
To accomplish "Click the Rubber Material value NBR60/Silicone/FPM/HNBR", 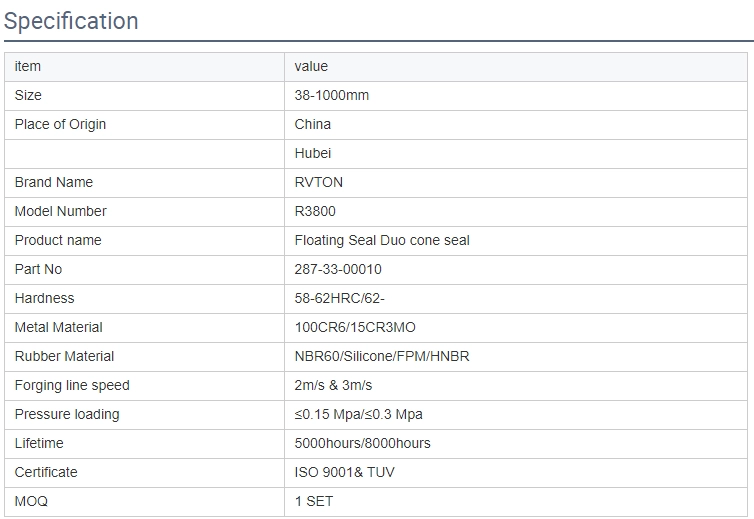I will (x=382, y=356).
